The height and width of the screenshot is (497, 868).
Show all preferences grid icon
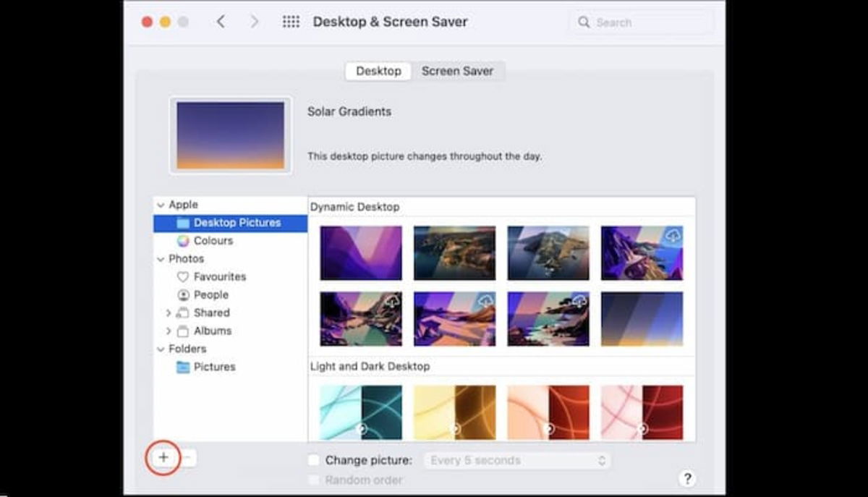[x=291, y=22]
